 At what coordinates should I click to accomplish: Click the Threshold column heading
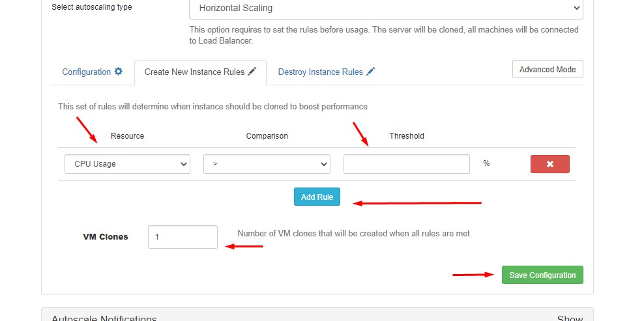coord(407,136)
